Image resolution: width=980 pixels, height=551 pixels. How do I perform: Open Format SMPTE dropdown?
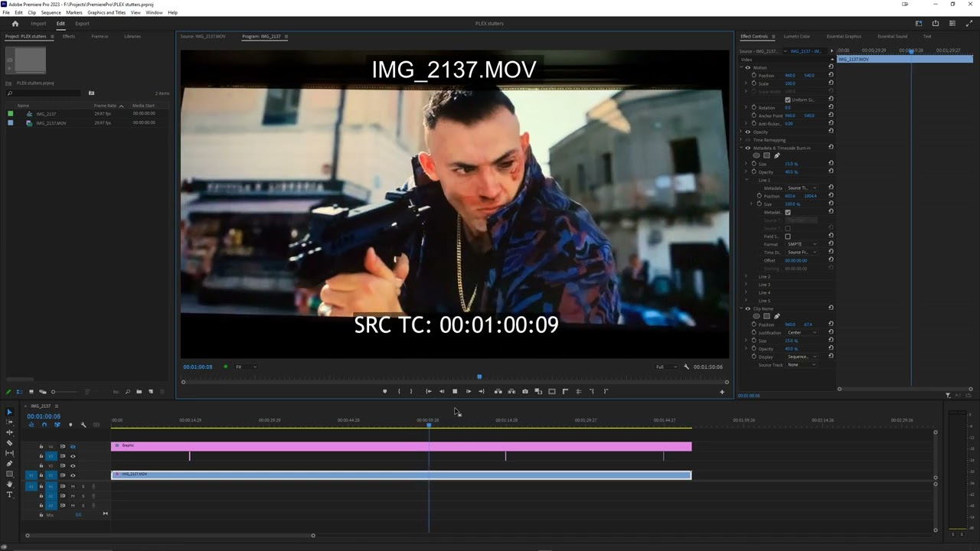801,244
